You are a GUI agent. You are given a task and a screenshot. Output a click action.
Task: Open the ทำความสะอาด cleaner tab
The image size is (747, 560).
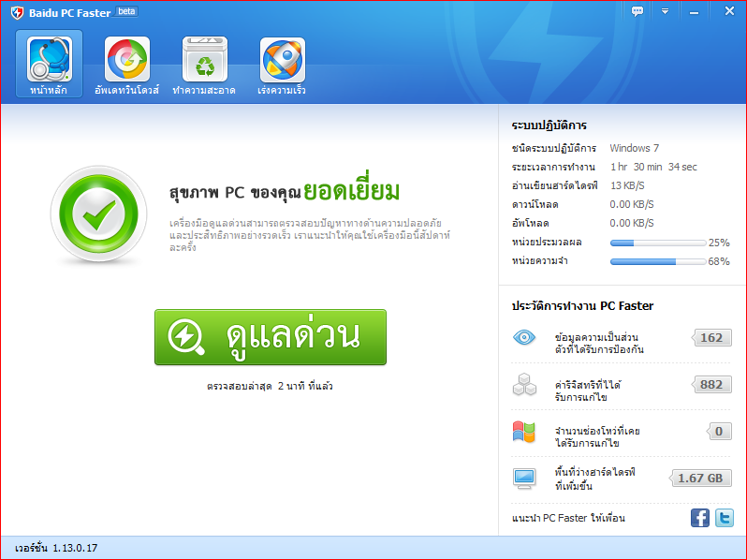pyautogui.click(x=204, y=65)
